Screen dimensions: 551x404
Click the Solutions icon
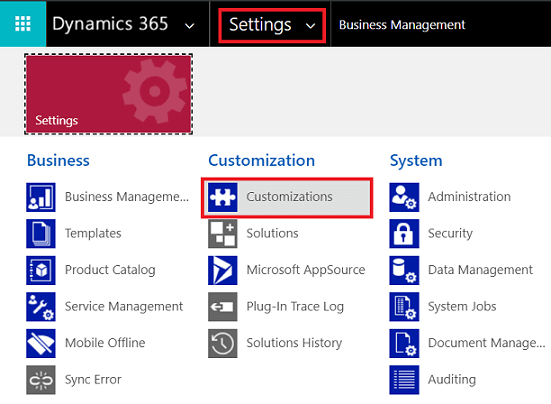(x=222, y=234)
